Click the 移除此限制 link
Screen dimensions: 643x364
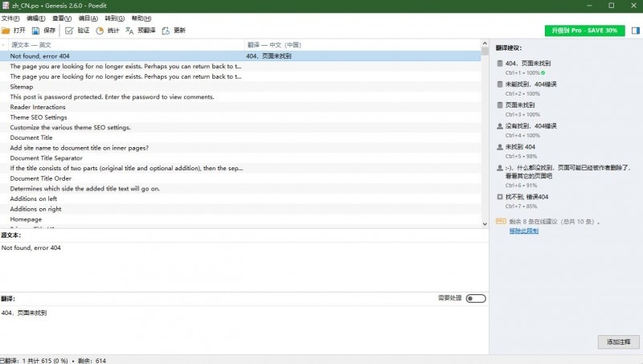coord(523,231)
